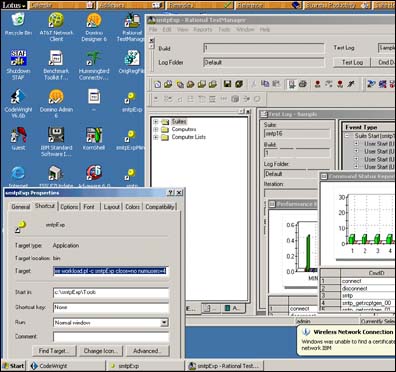Click the Wireless Network Connection balloon
396x372 pixels.
click(x=346, y=340)
